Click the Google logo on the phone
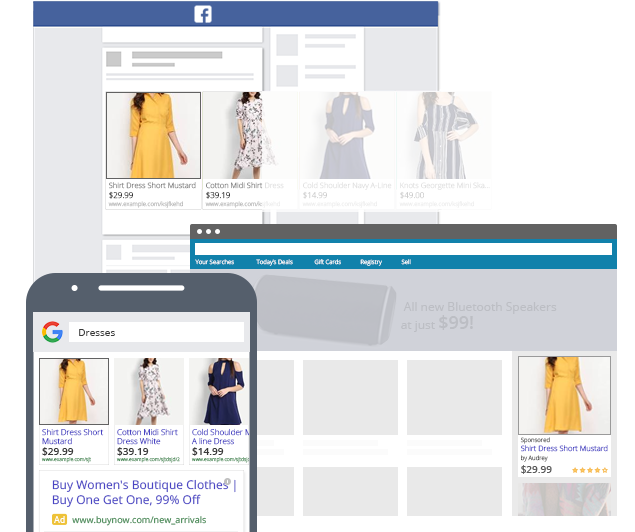The height and width of the screenshot is (532, 635). tap(53, 332)
